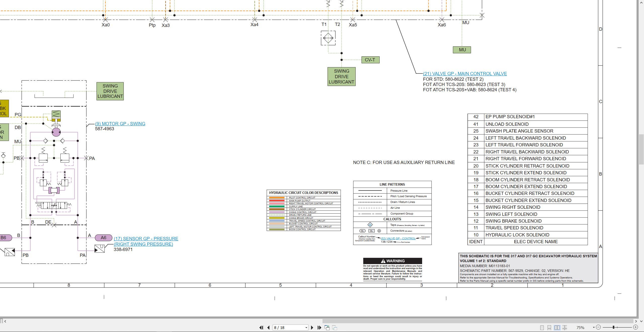
Task: Click the CV-T green label box
Action: (x=370, y=60)
